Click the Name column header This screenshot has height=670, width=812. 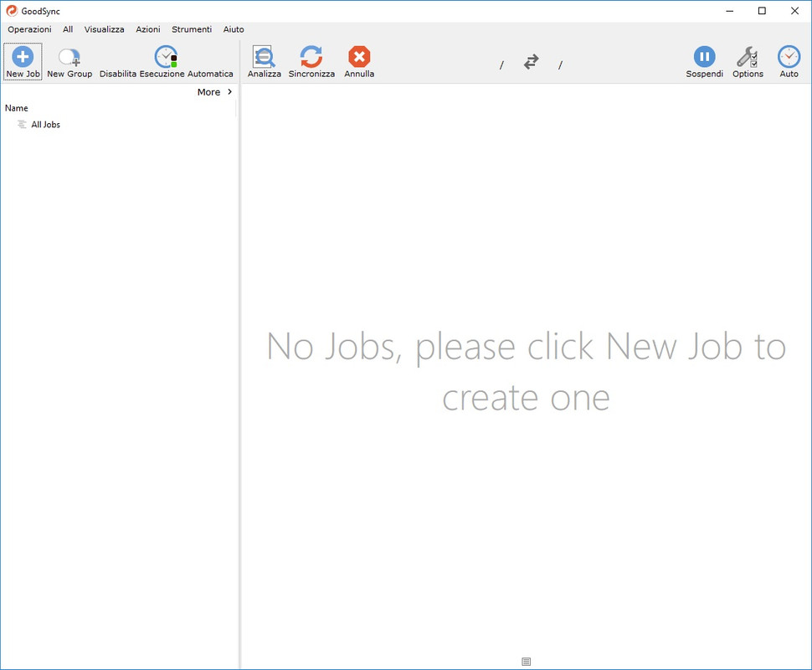pyautogui.click(x=17, y=108)
